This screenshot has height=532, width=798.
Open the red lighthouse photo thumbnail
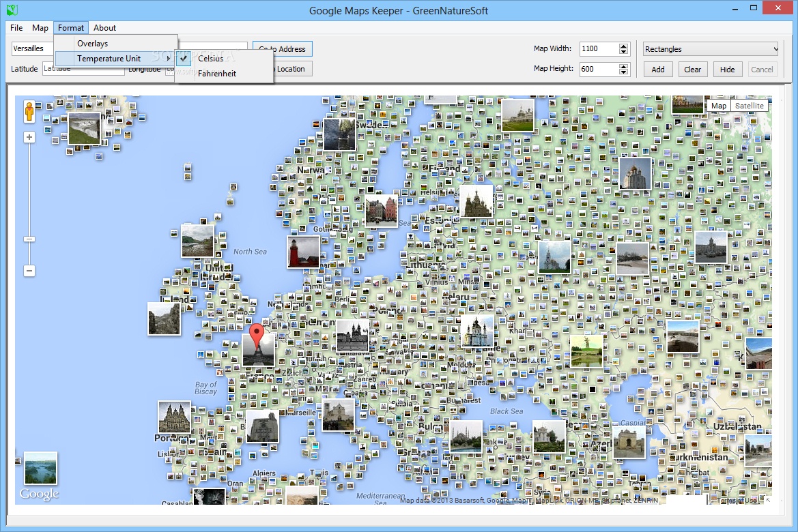coord(303,252)
